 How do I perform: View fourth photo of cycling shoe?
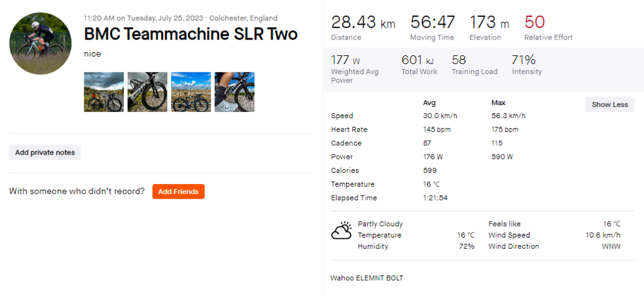pyautogui.click(x=234, y=92)
